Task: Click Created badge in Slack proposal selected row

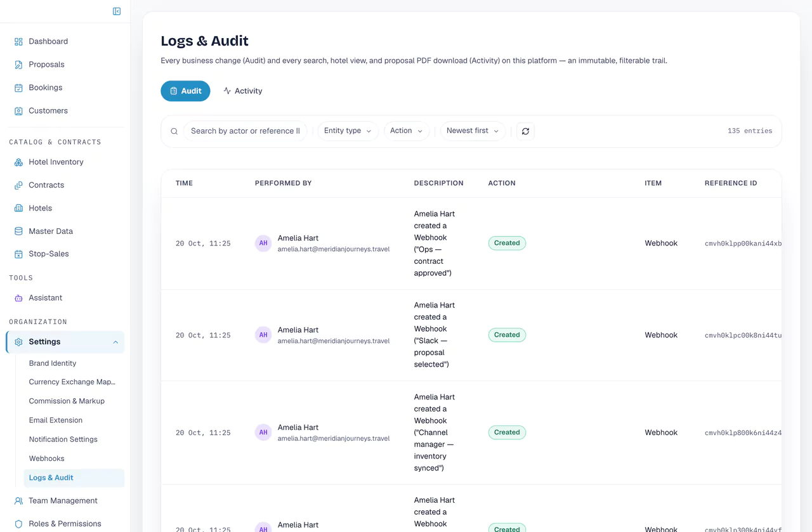Action: (x=507, y=335)
